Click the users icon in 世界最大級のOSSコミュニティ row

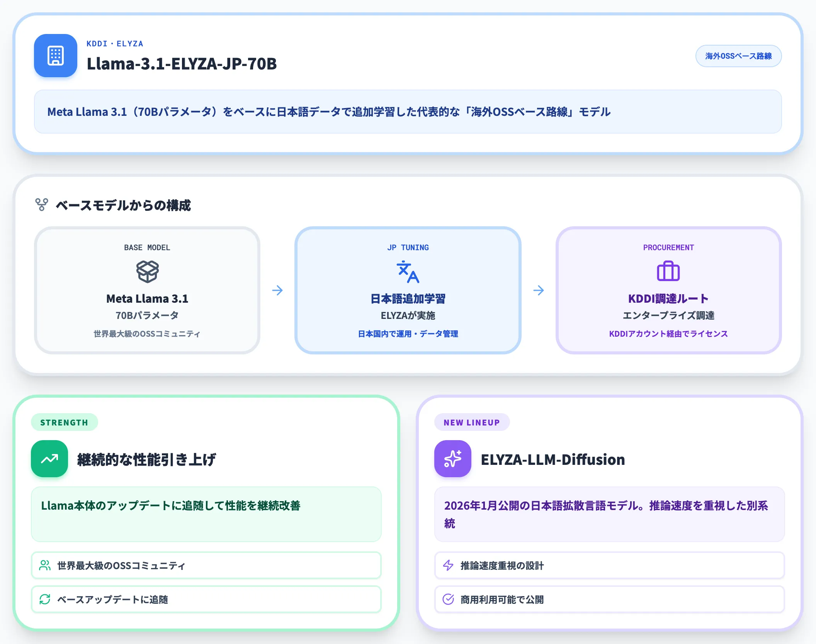pos(45,565)
